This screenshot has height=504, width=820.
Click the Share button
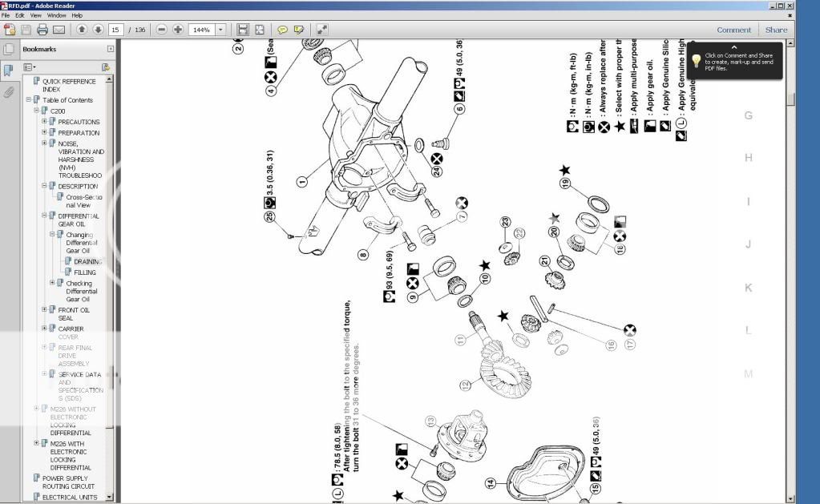(x=775, y=29)
